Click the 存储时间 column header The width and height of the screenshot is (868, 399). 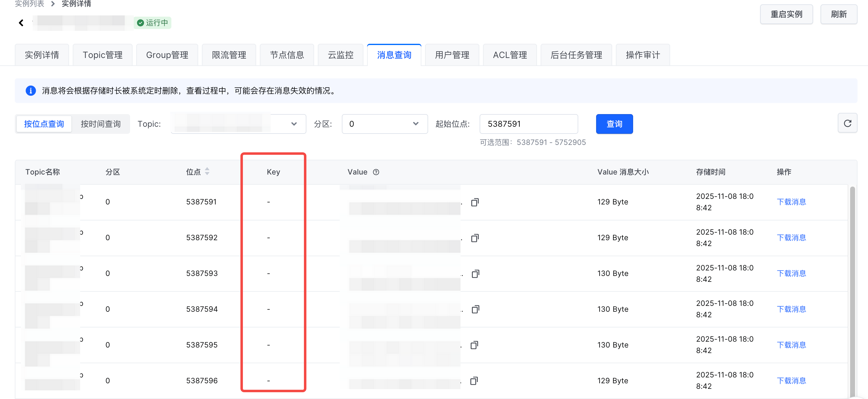point(710,172)
